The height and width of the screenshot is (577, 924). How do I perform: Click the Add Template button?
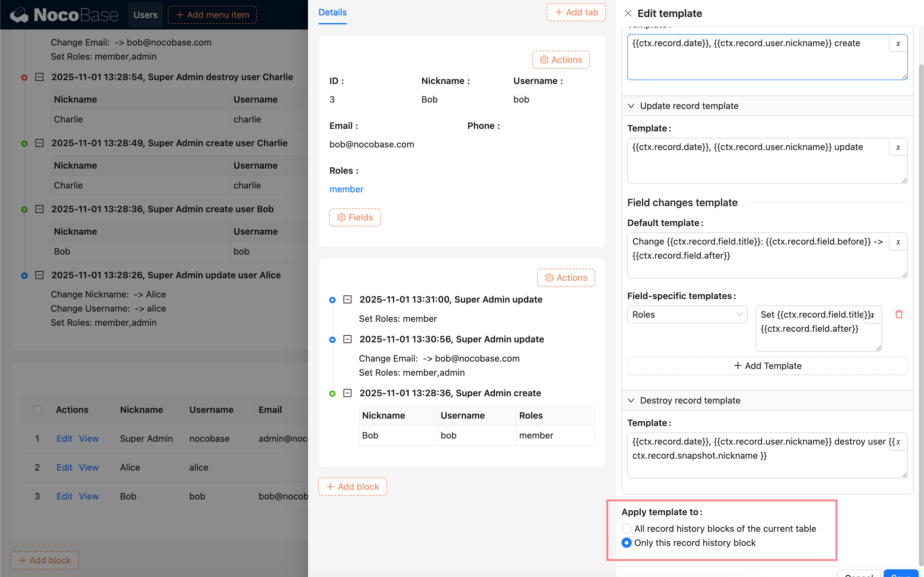point(767,365)
